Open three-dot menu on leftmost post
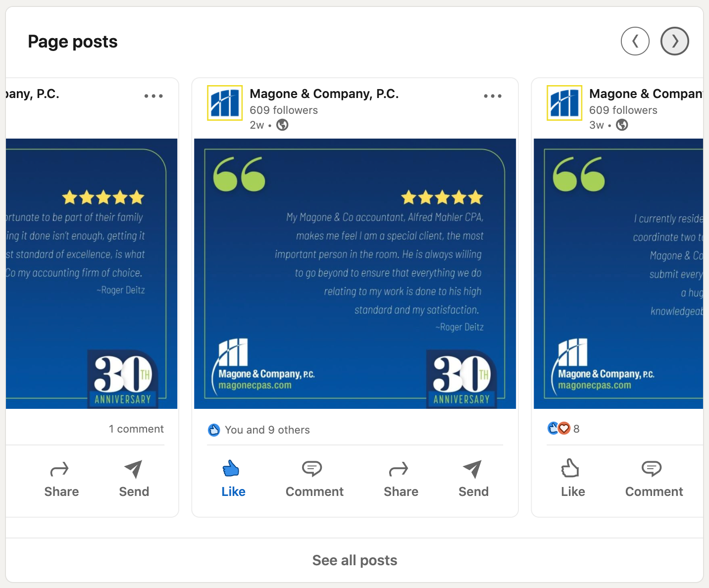Screen dimensions: 709x588 (153, 96)
